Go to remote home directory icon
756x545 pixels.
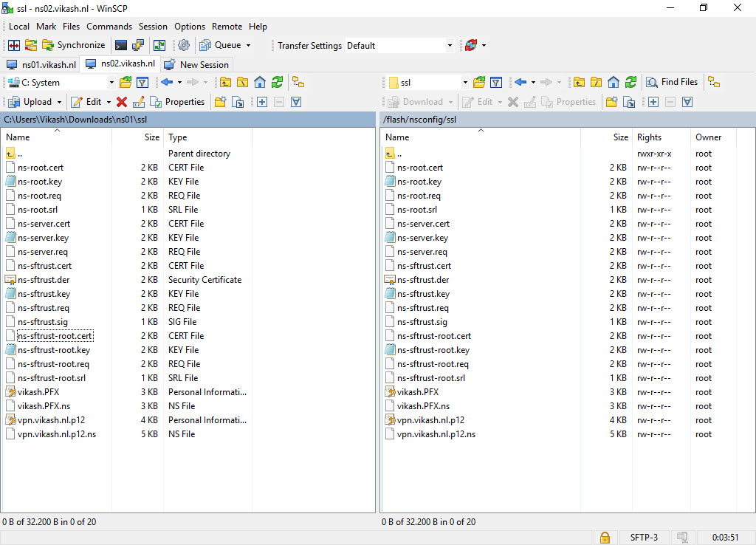point(614,83)
